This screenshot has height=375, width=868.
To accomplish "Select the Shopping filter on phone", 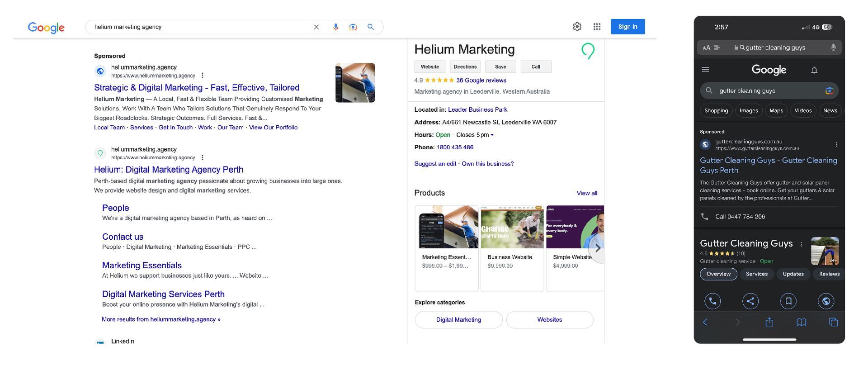I will click(x=716, y=111).
